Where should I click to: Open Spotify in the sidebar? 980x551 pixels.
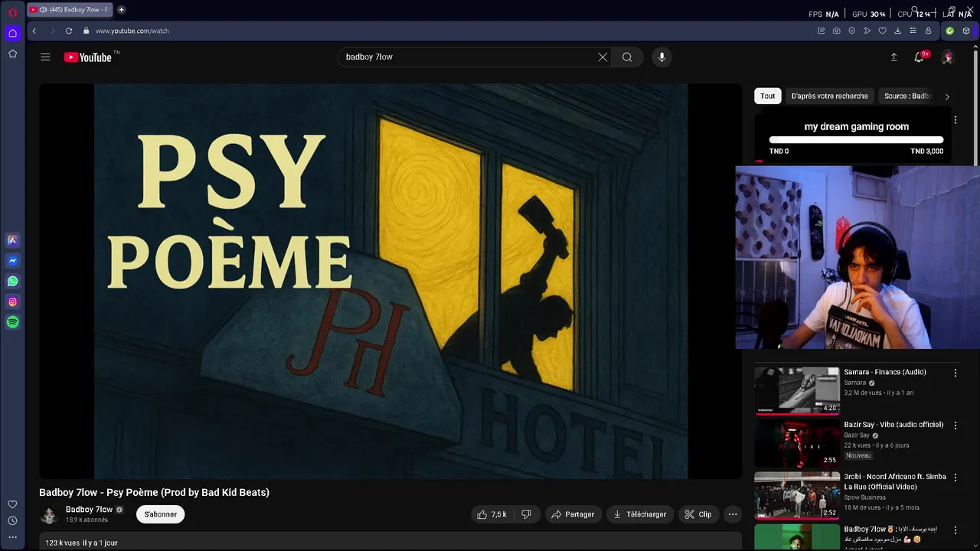[12, 323]
